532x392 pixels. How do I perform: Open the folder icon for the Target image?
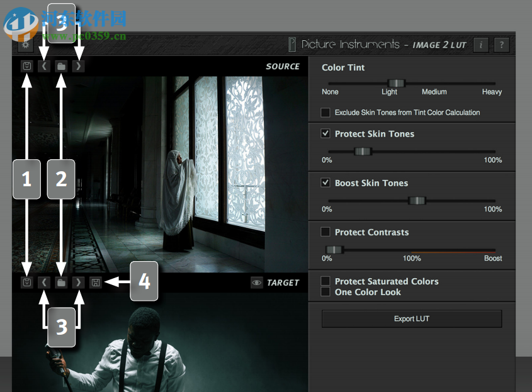click(60, 283)
